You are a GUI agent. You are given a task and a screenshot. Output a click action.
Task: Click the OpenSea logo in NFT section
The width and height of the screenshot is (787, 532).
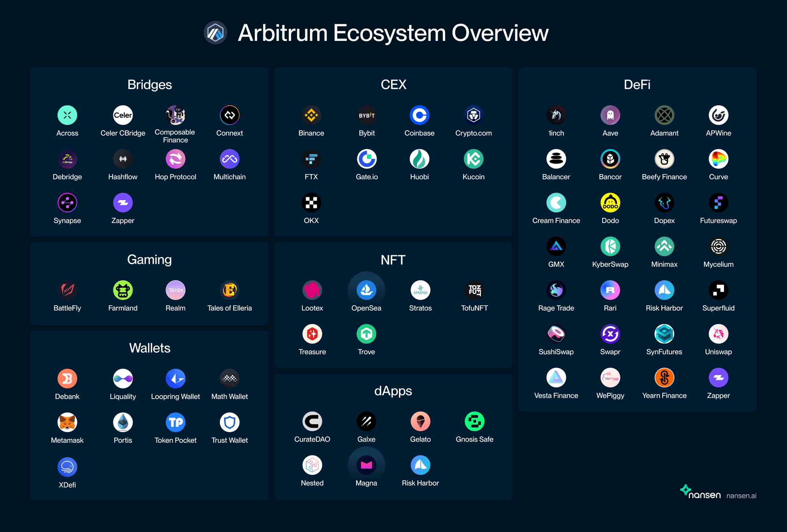[x=366, y=290]
